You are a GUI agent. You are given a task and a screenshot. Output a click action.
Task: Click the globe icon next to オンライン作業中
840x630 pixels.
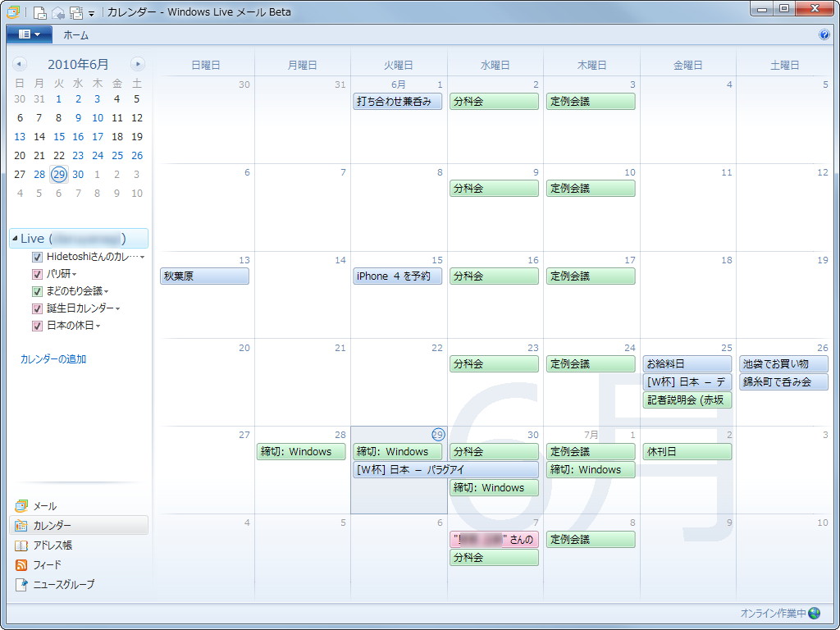click(815, 613)
